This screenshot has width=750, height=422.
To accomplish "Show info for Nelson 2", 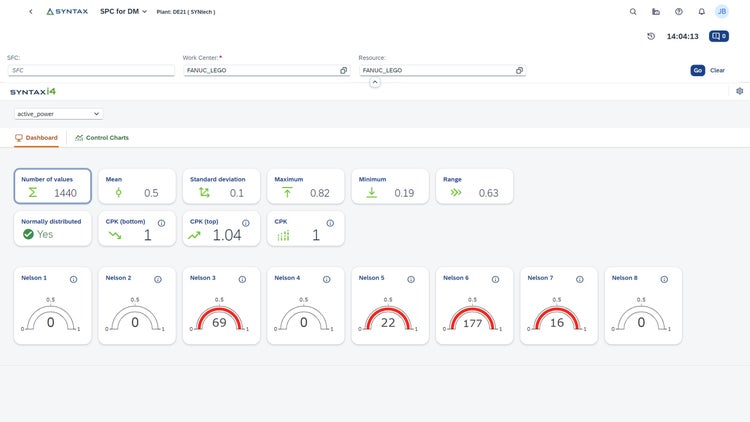I will [158, 279].
